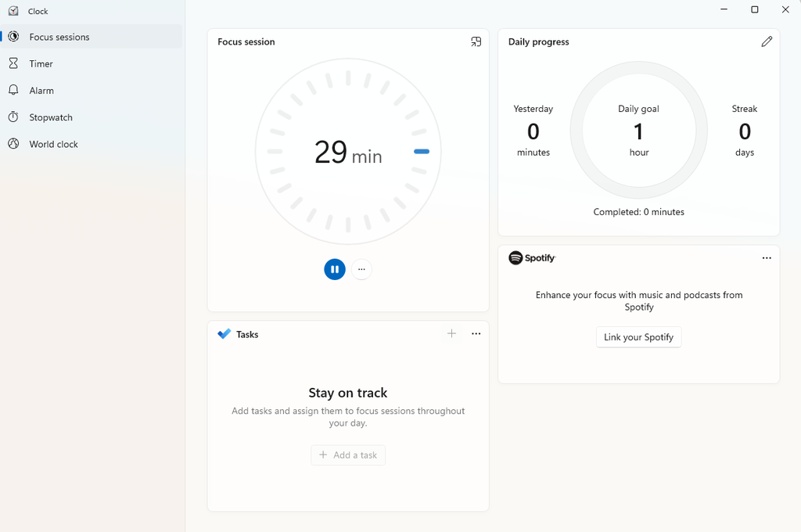Screen dimensions: 801x532
Task: Open more options beside the pause button
Action: tap(361, 269)
